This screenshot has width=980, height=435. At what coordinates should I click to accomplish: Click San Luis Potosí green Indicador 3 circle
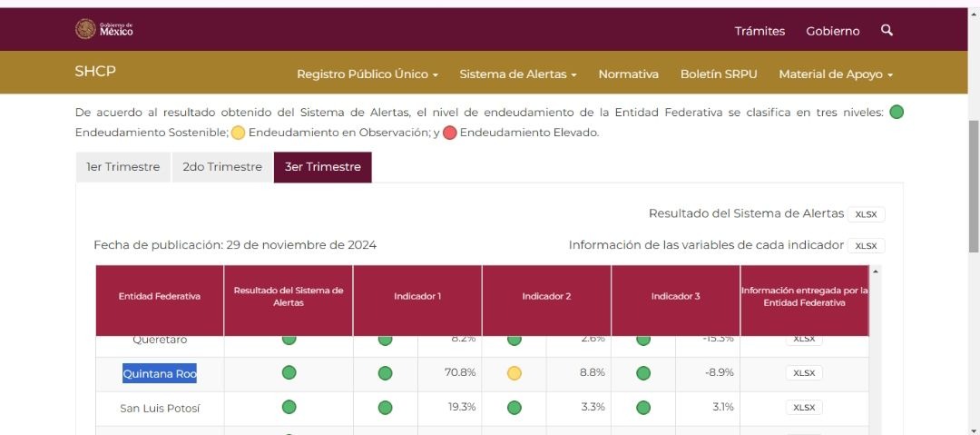(643, 408)
